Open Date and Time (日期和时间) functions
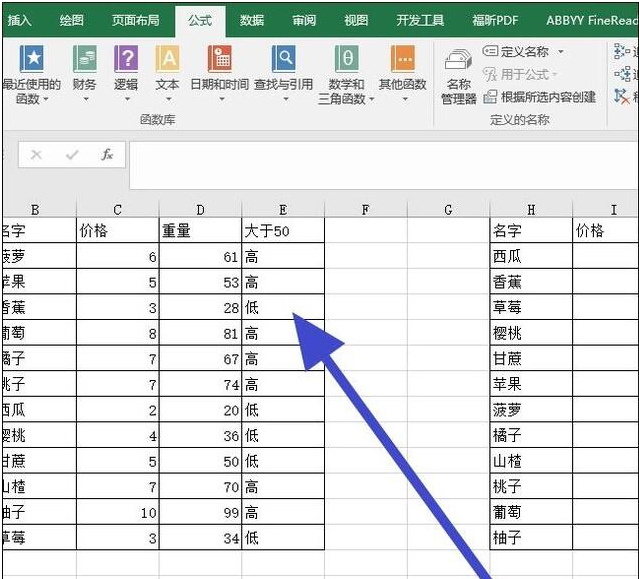Image resolution: width=639 pixels, height=579 pixels. (x=220, y=59)
